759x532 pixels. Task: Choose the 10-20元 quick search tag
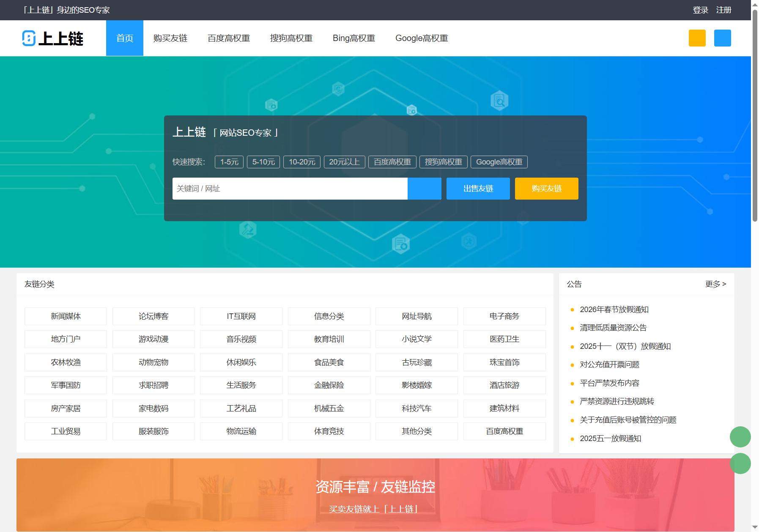tap(302, 162)
